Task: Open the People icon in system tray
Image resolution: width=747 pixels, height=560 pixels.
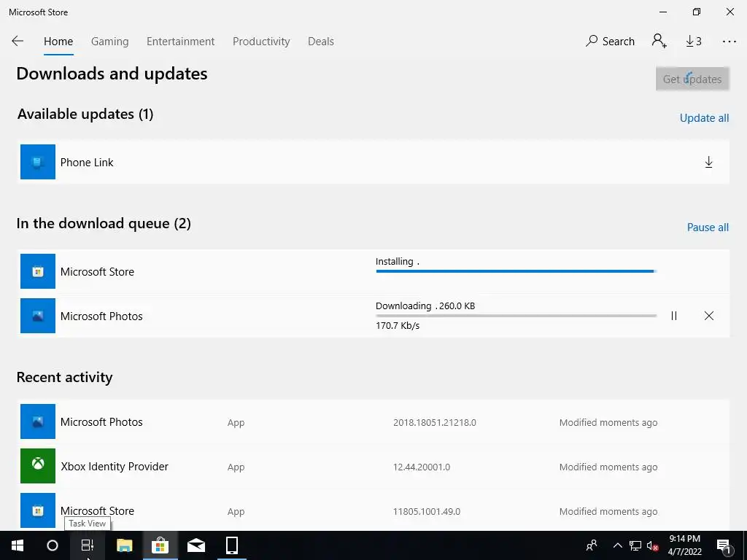Action: click(x=592, y=545)
